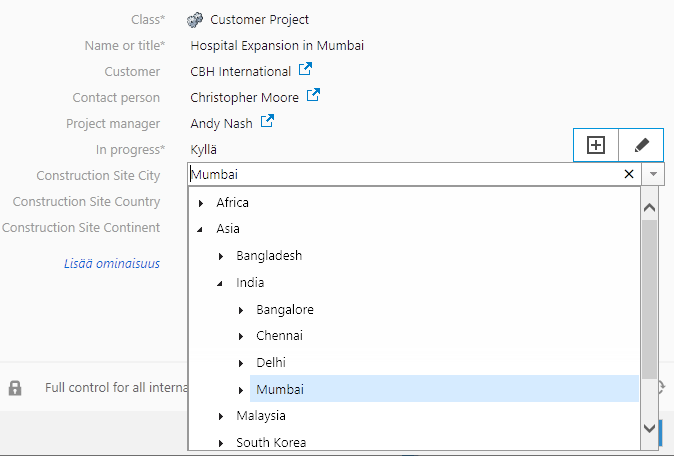Screen dimensions: 674x456
Task: Select Chennai in the dropdown list
Action: 279,335
